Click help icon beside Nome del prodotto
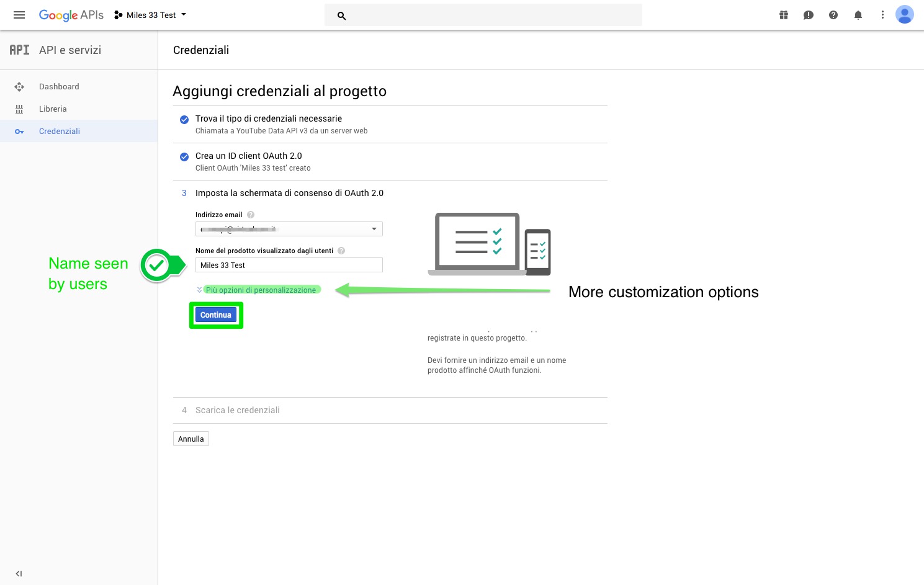 [x=341, y=251]
